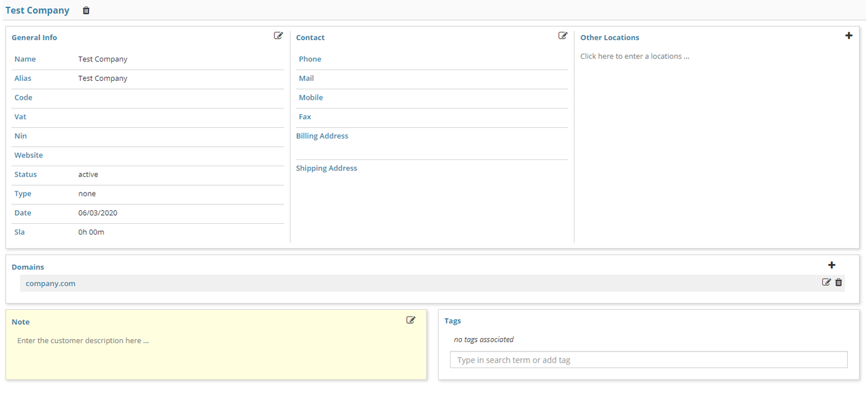Click the Mail field label
Screen dimensions: 868x397
coord(306,78)
